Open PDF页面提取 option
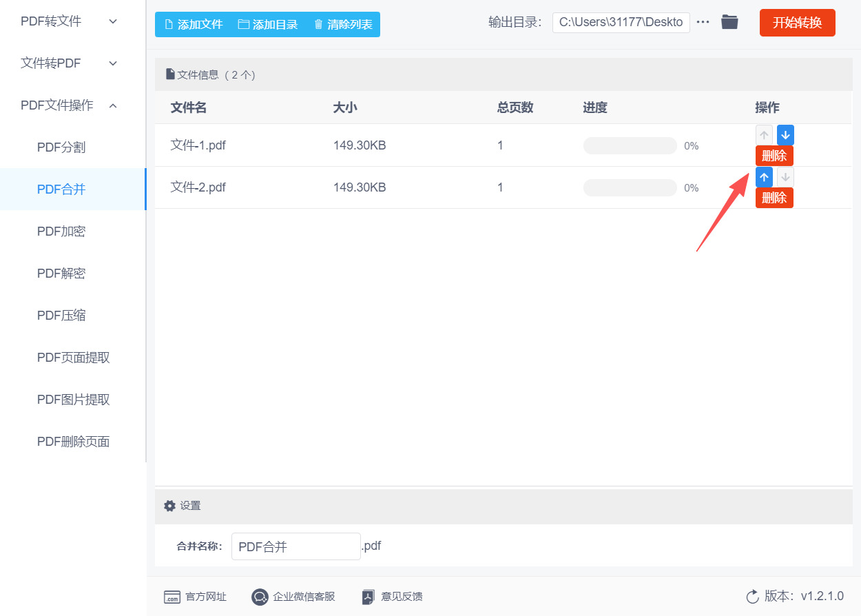Viewport: 861px width, 616px height. pos(74,358)
